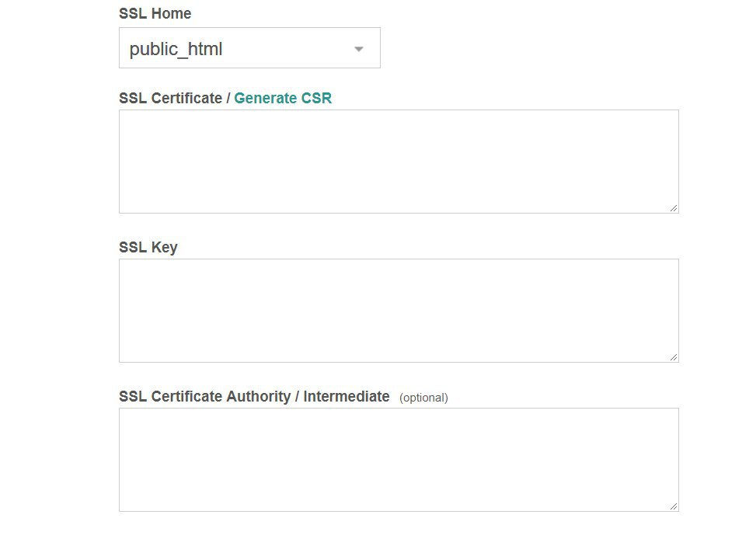This screenshot has width=756, height=546.
Task: Open the SSL Home dropdown
Action: tap(249, 47)
